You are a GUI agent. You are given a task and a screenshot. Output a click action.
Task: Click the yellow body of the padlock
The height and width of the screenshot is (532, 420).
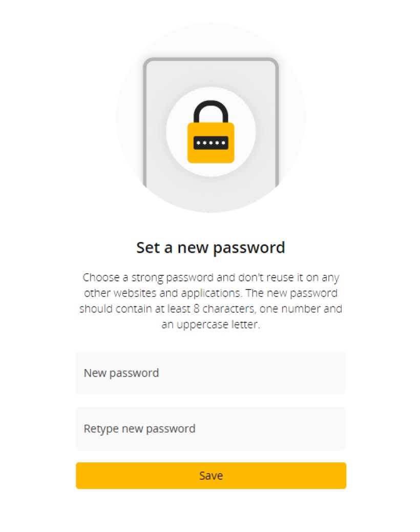(211, 154)
